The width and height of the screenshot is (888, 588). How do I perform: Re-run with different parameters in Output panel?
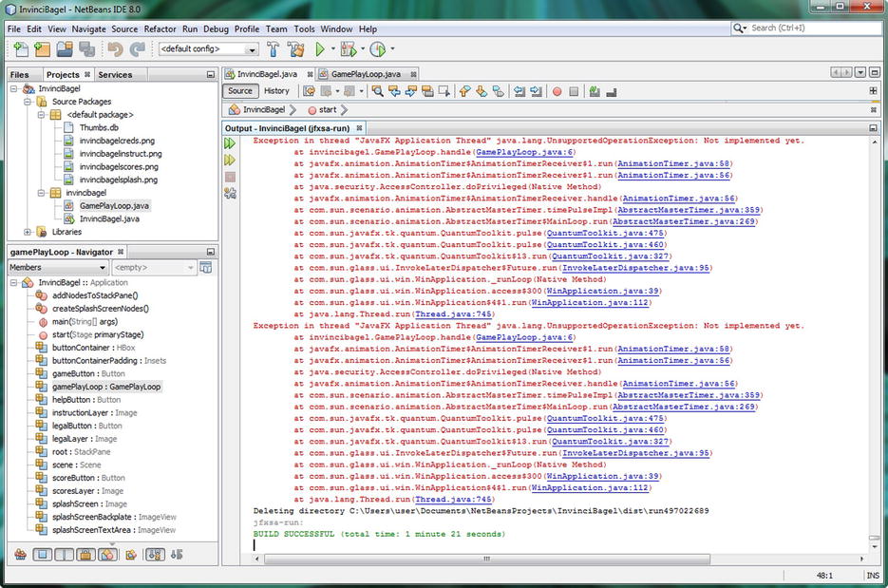(230, 160)
